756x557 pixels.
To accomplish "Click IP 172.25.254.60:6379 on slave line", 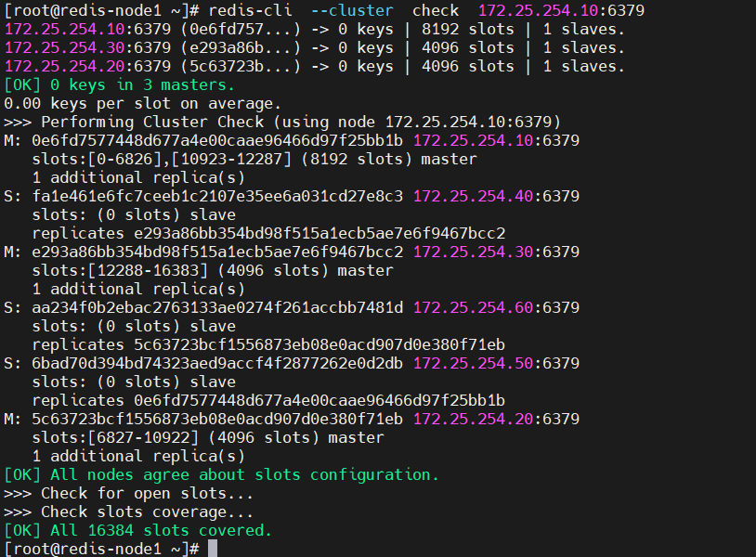I will pos(496,307).
